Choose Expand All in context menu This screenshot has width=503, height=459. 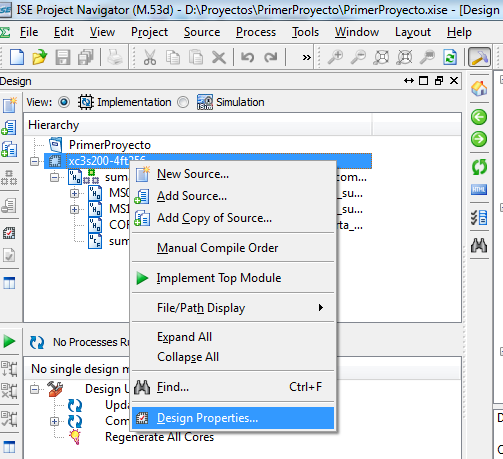coord(233,337)
